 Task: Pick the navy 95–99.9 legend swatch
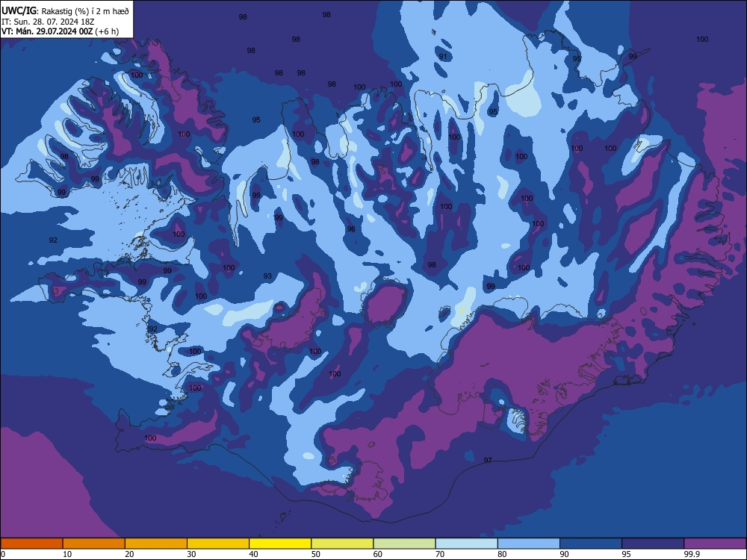click(x=653, y=544)
